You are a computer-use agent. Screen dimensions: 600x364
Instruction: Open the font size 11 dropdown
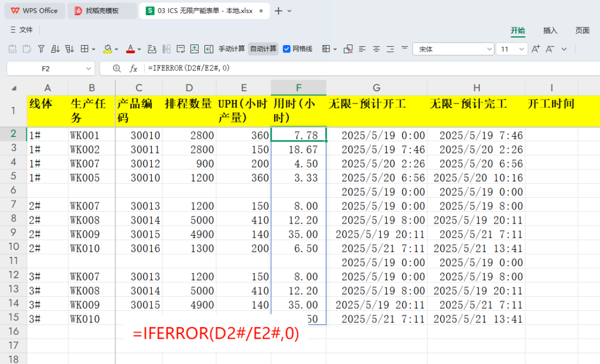[x=521, y=49]
